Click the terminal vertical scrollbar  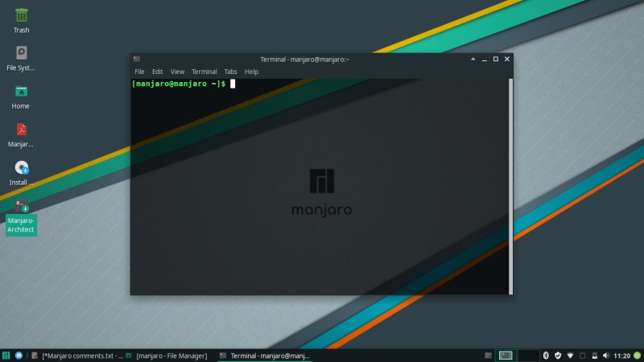[510, 187]
